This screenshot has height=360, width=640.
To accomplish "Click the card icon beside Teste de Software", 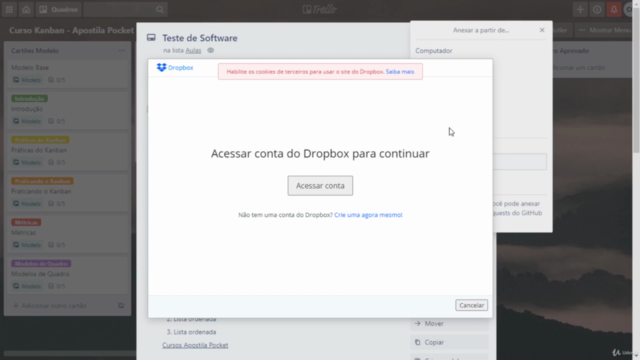I will [x=151, y=38].
